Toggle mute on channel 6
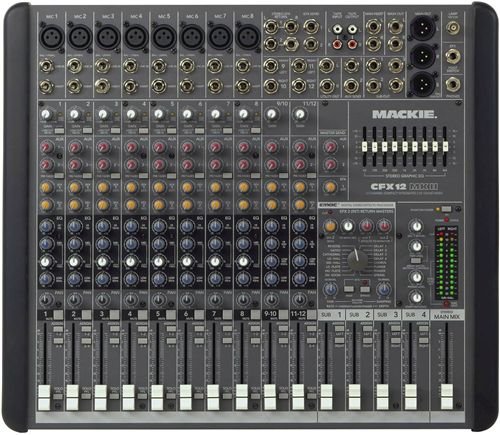Viewport: 500px width, 435px height. (199, 314)
